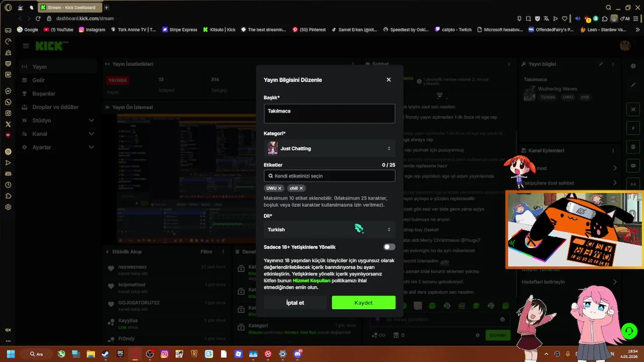Click the KICK logo
Screen dimensions: 644x362
click(48, 46)
